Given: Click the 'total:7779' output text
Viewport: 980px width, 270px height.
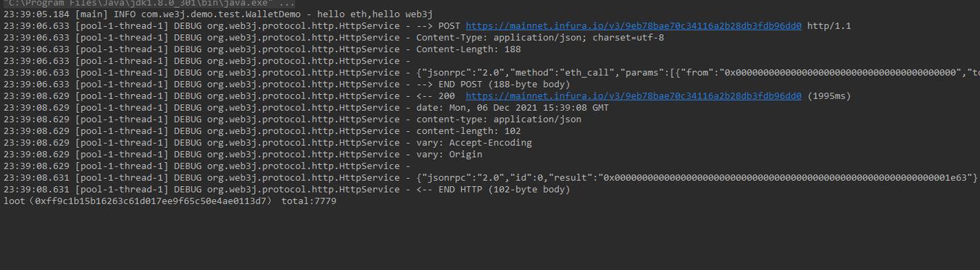Looking at the screenshot, I should pos(309,201).
